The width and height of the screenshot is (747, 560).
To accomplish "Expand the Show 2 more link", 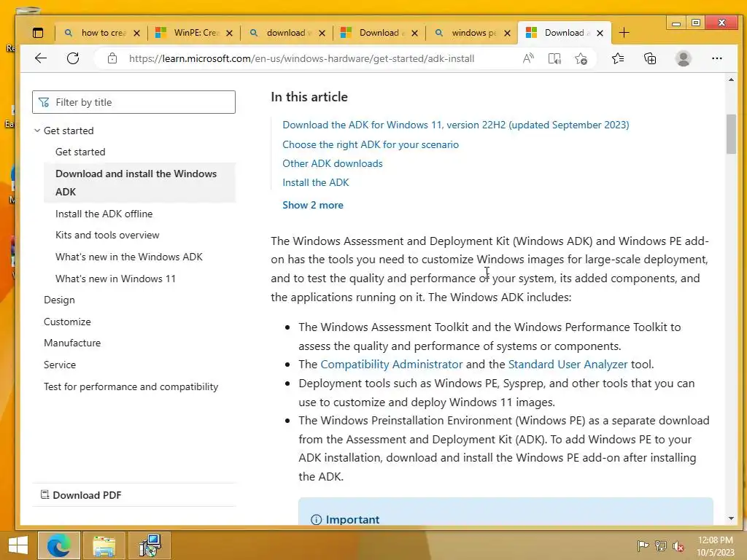I will coord(312,205).
